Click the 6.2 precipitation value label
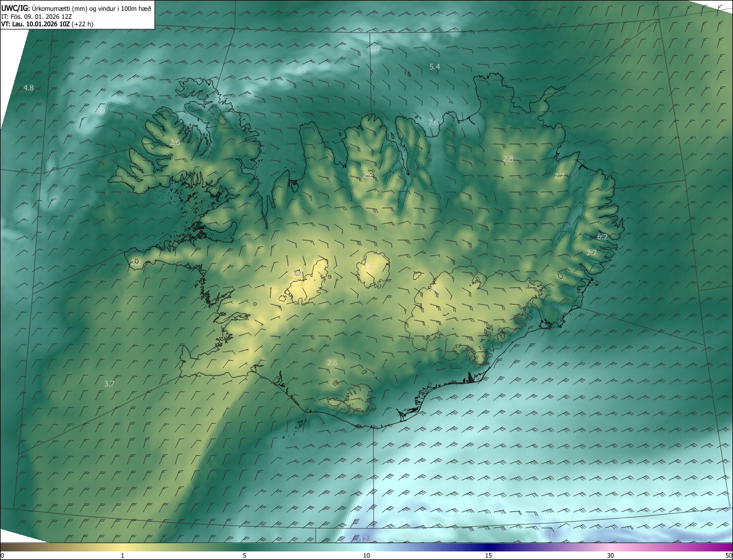The height and width of the screenshot is (560, 733). (602, 236)
